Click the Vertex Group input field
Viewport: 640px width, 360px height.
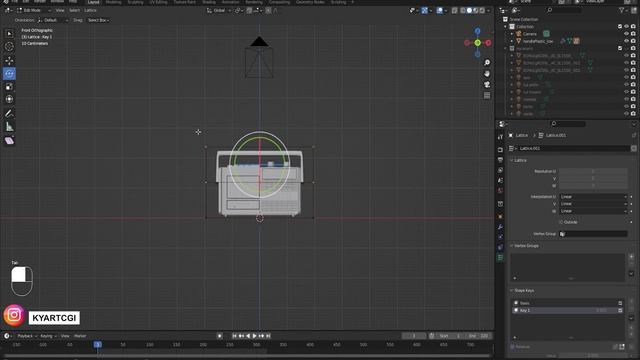pyautogui.click(x=593, y=234)
